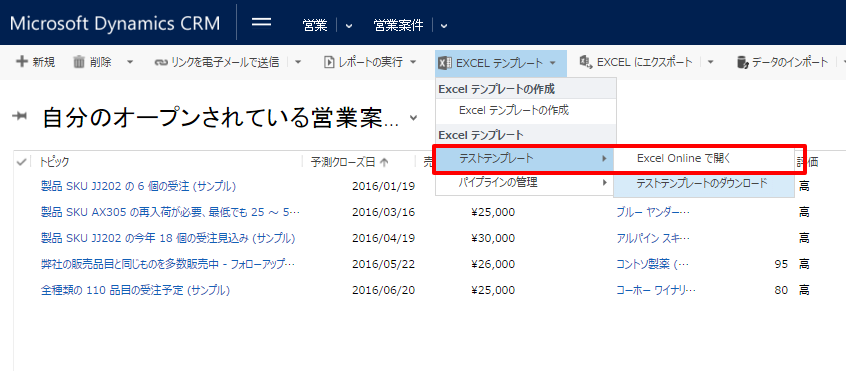Open 弊社の販売品目と同じもの record

(x=168, y=264)
